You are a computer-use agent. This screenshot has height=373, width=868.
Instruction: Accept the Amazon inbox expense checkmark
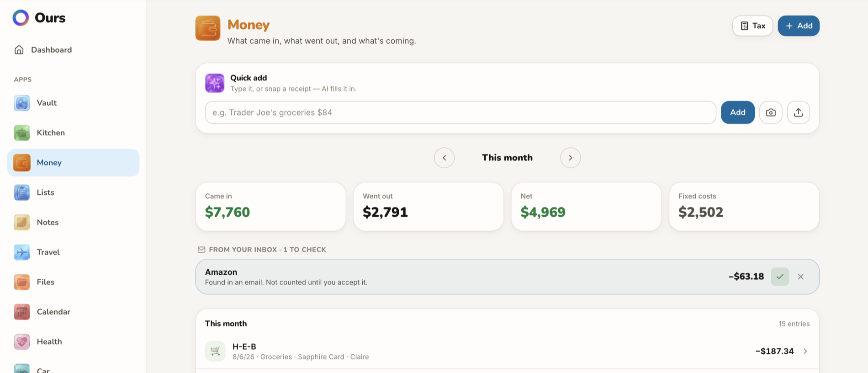tap(780, 277)
